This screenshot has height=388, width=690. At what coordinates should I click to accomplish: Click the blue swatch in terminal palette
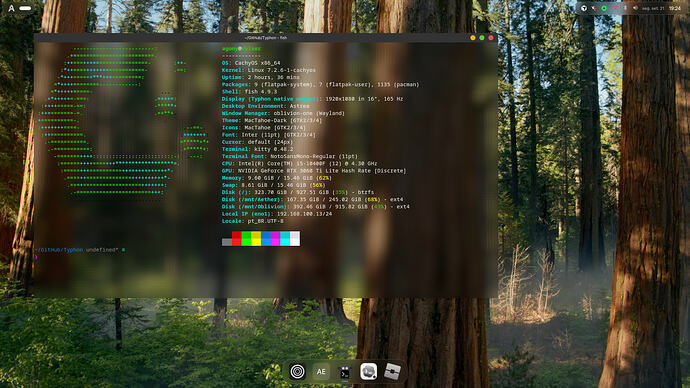pos(266,238)
